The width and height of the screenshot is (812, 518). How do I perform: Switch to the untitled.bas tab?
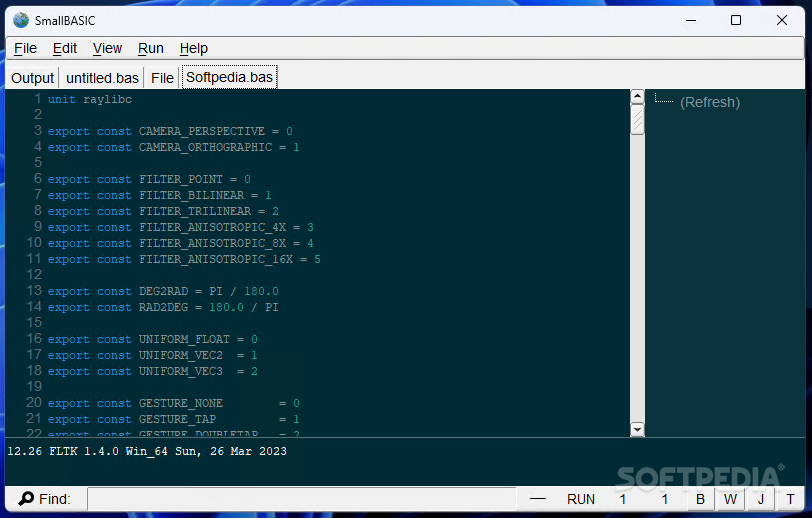click(103, 78)
